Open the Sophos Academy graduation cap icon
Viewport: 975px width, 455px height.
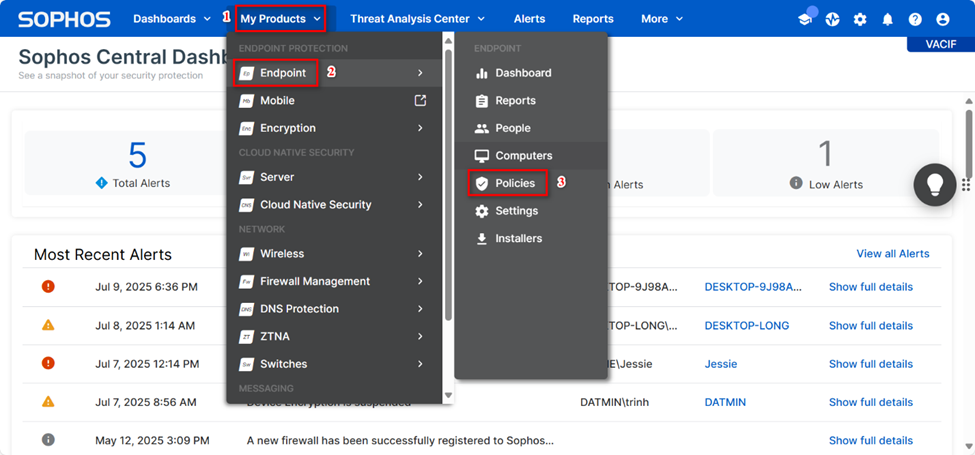point(805,19)
